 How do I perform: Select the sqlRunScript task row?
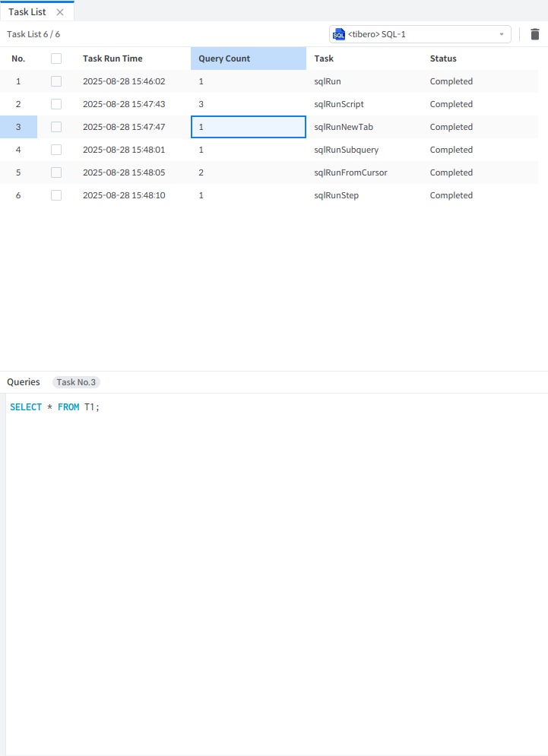339,104
